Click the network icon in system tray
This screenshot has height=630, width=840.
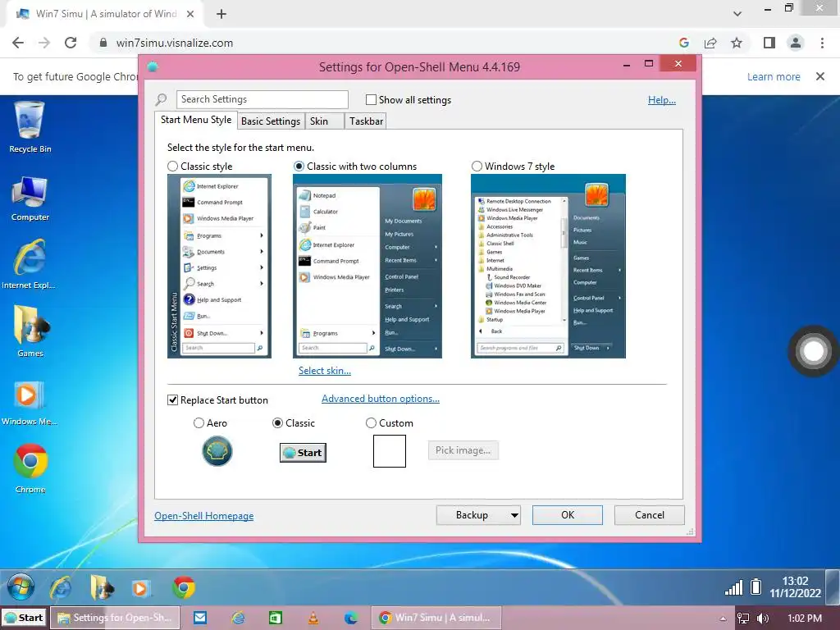coord(743,619)
